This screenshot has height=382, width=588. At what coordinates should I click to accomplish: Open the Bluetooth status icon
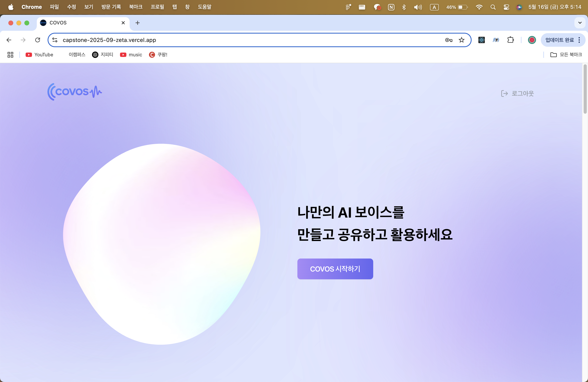[x=404, y=7]
